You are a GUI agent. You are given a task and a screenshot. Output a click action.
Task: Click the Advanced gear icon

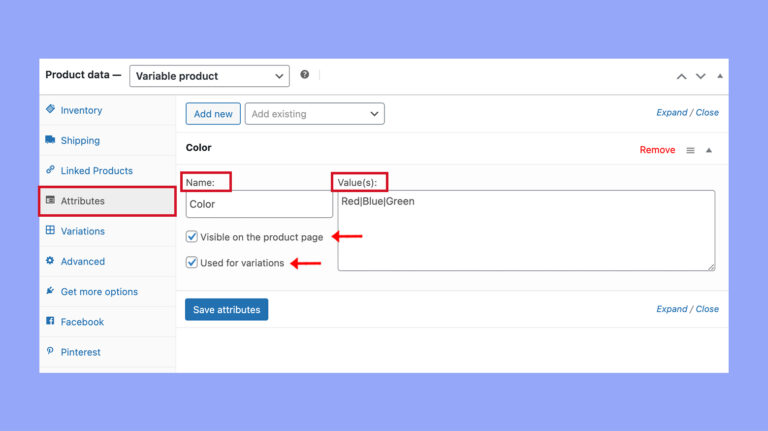(50, 261)
